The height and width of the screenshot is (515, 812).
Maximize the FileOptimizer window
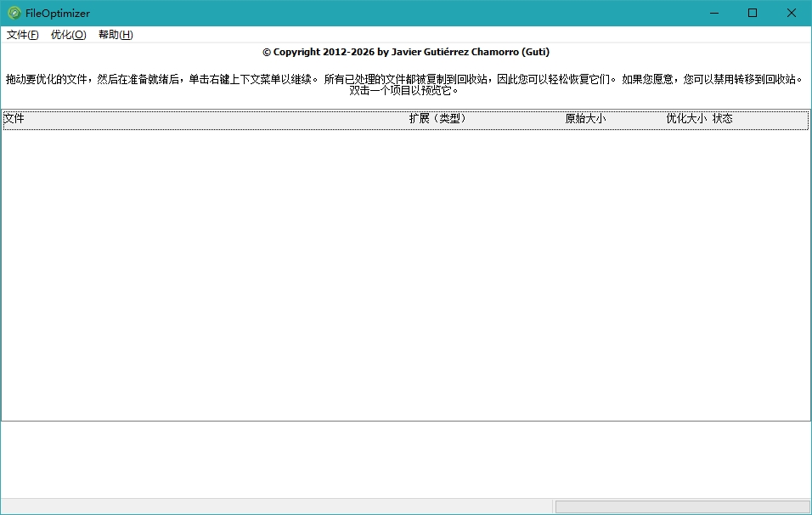pos(753,13)
